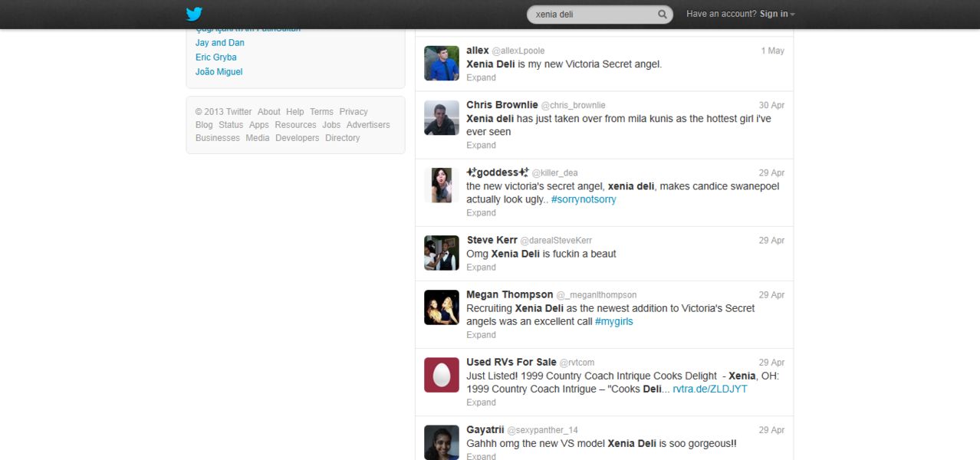
Task: Click the '1 May' tweet timestamp
Action: (773, 51)
